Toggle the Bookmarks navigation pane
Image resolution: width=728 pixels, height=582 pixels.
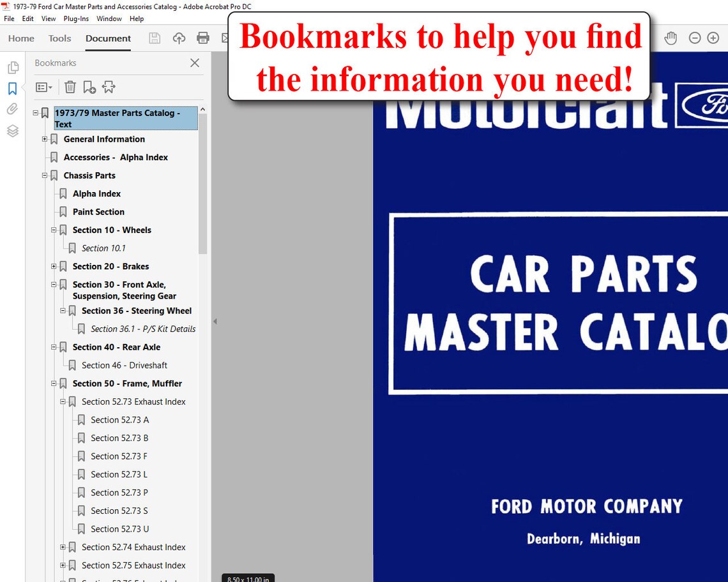[13, 88]
